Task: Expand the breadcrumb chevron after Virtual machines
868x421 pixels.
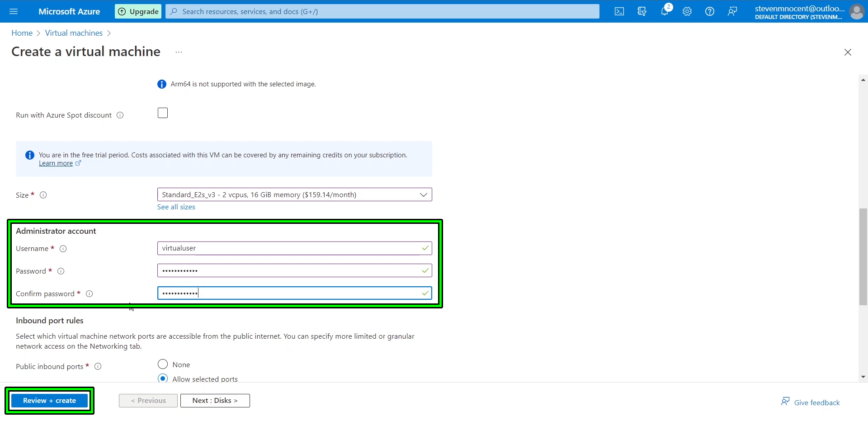Action: (x=109, y=33)
